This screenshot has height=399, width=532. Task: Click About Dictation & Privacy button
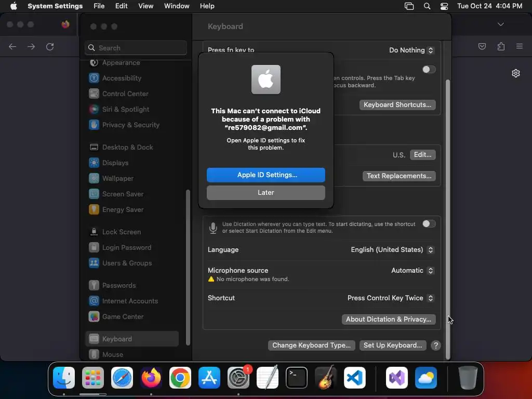tap(389, 320)
